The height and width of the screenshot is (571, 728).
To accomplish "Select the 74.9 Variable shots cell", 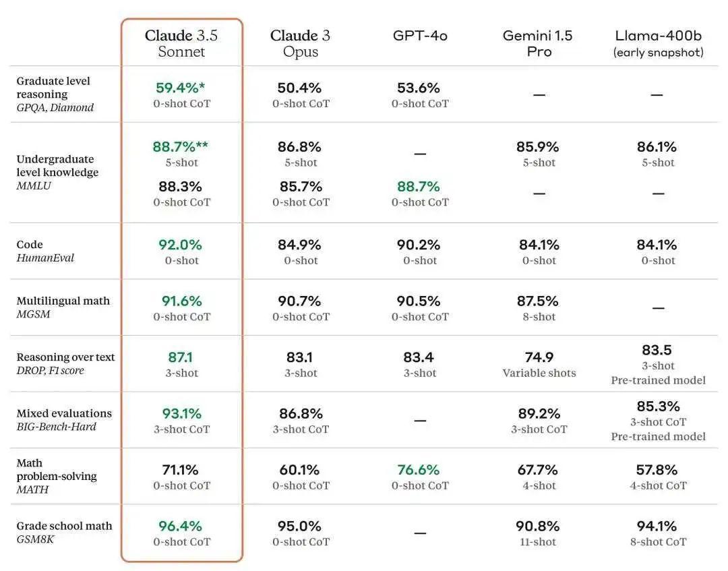I will (x=539, y=364).
